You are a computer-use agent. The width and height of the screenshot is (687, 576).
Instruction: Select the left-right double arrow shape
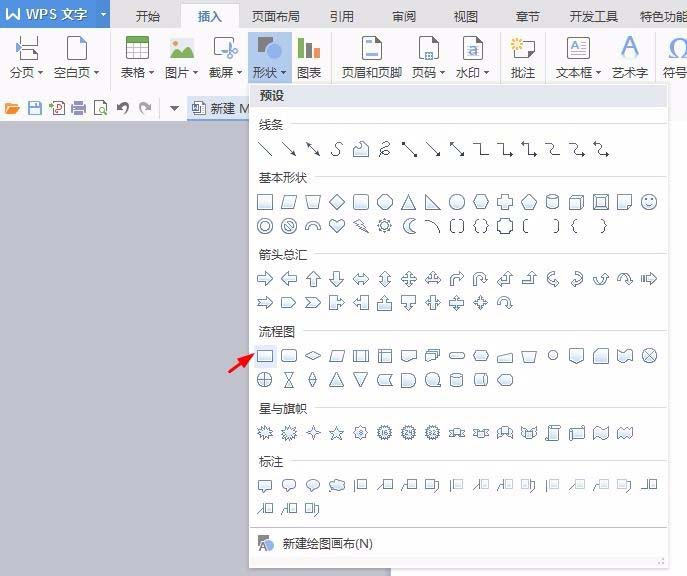tap(361, 279)
